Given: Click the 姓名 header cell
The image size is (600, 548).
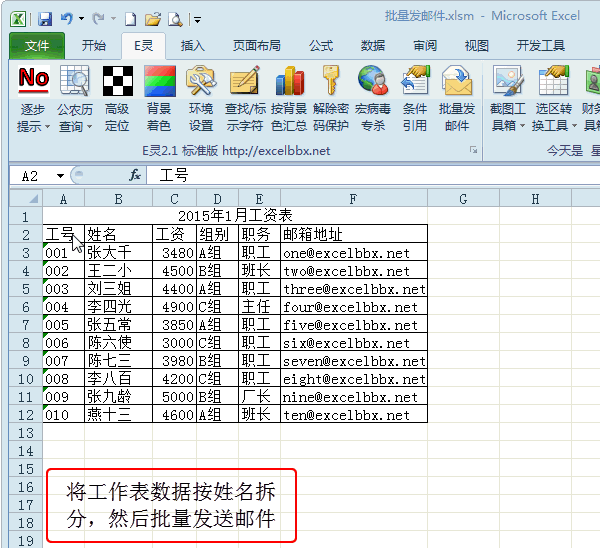Looking at the screenshot, I should (x=118, y=234).
